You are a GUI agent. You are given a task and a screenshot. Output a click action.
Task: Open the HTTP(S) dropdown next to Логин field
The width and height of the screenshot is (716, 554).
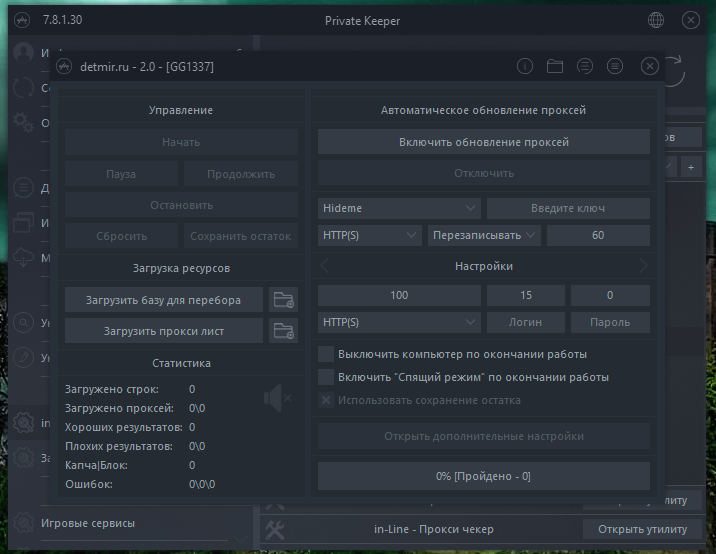[399, 322]
